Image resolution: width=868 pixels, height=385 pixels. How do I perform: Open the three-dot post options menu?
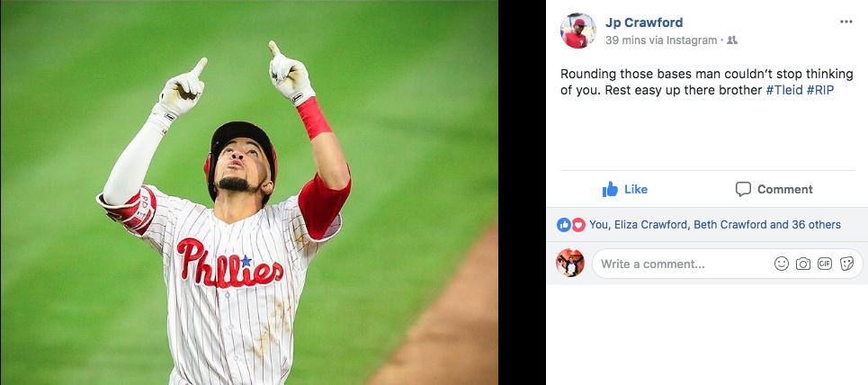[x=846, y=22]
